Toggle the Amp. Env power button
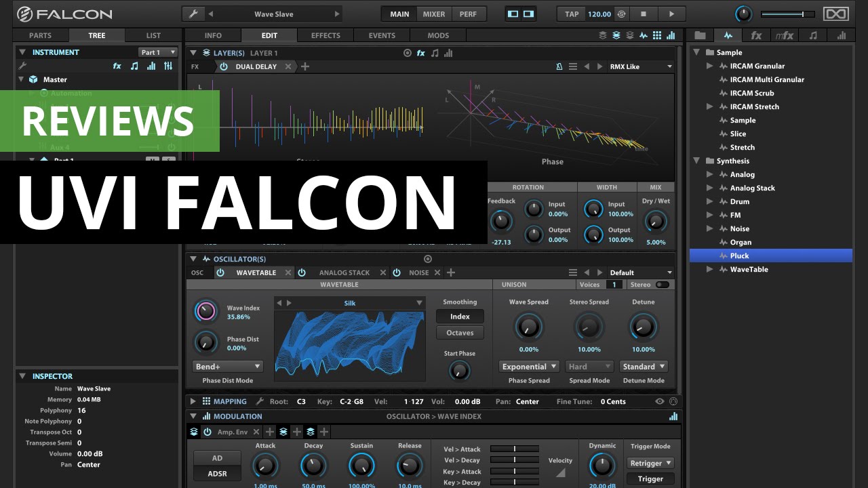 point(208,432)
